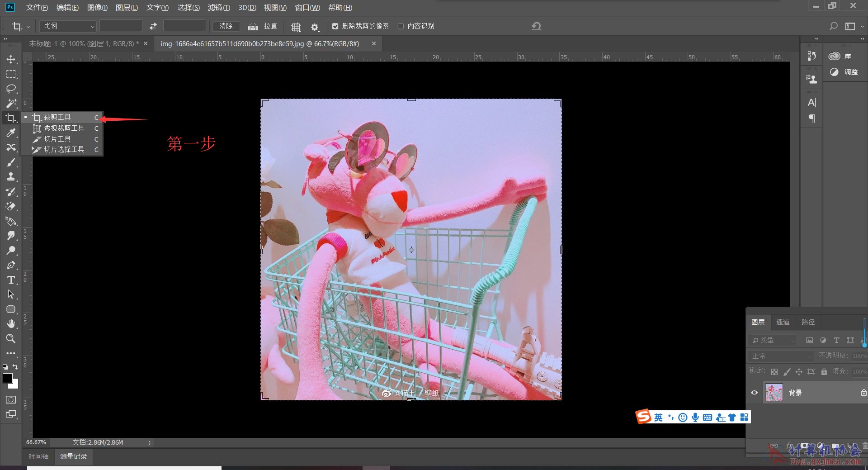868x470 pixels.
Task: Click the straighten tool icon
Action: (253, 27)
